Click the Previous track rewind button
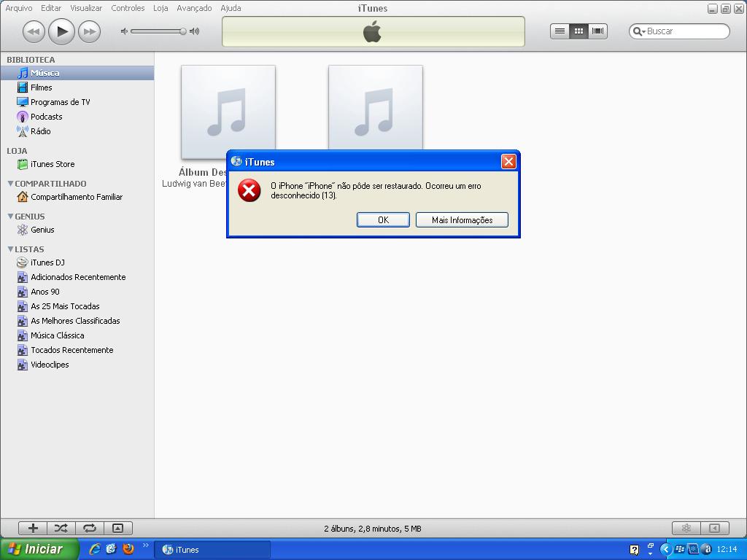This screenshot has height=560, width=747. [x=34, y=32]
